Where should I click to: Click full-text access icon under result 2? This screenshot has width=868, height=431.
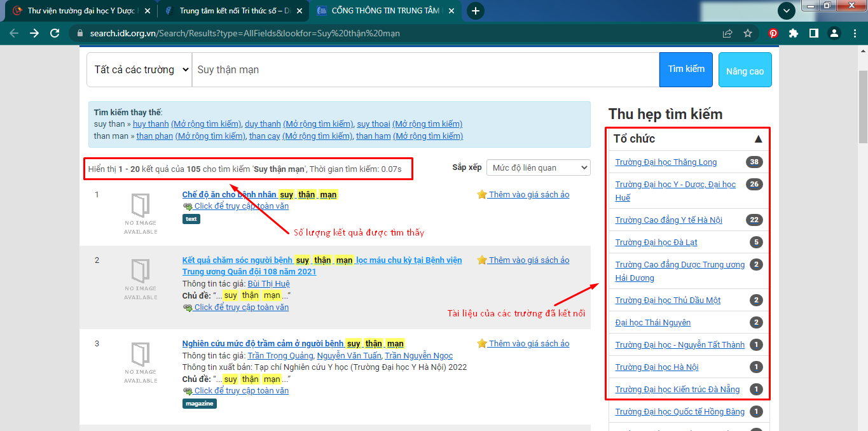click(188, 307)
